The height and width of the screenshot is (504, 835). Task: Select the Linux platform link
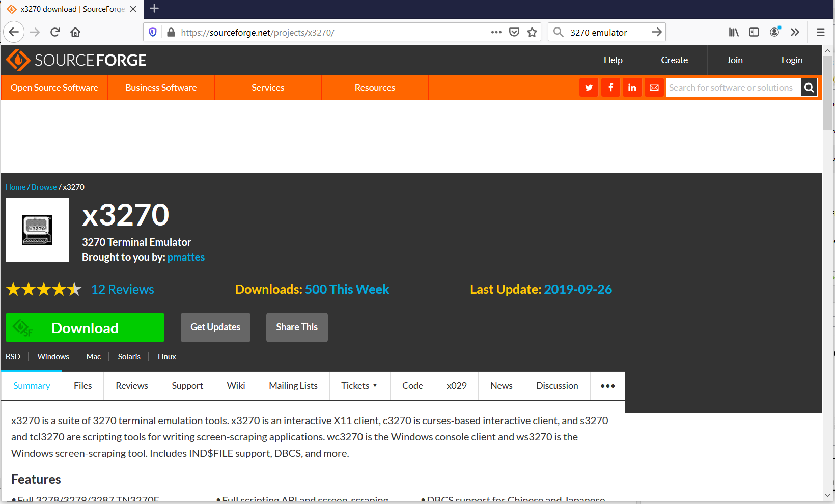[x=167, y=357]
